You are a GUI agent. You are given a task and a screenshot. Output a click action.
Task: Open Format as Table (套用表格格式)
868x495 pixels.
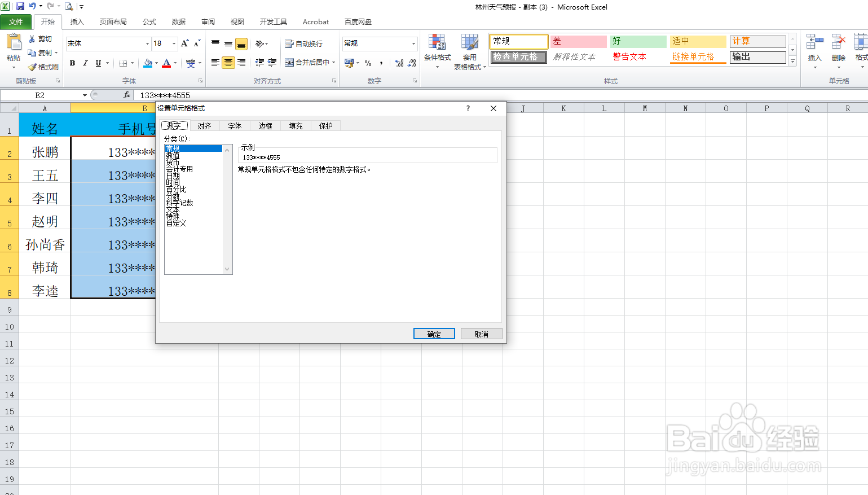470,52
